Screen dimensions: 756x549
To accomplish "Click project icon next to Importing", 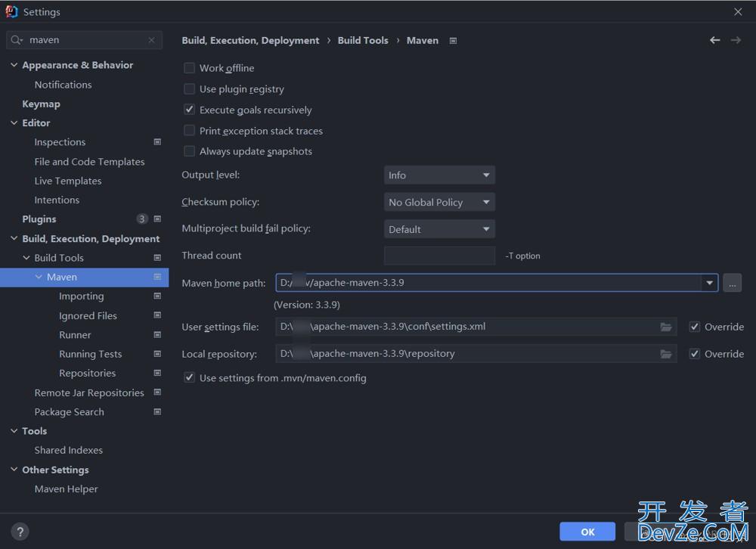I will click(x=157, y=296).
